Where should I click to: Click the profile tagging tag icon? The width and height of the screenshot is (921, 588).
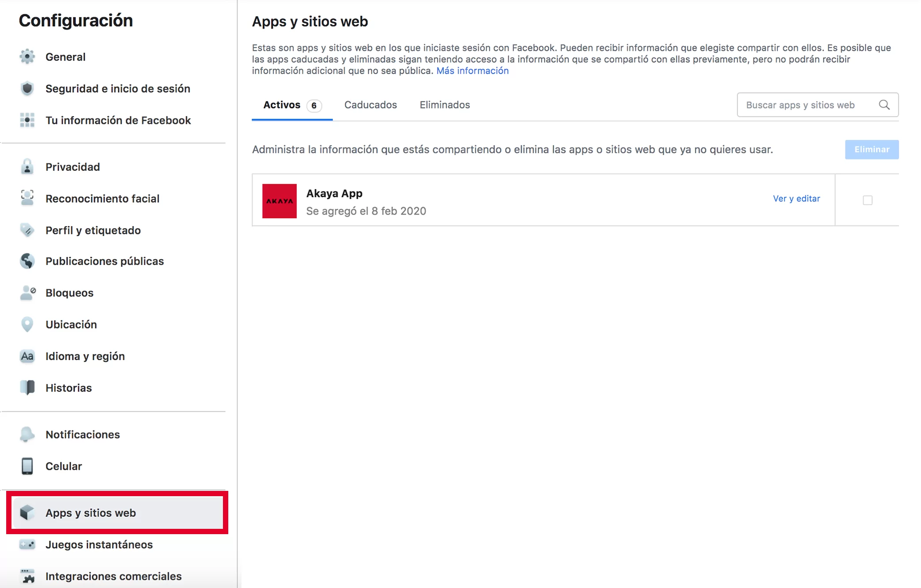(27, 230)
